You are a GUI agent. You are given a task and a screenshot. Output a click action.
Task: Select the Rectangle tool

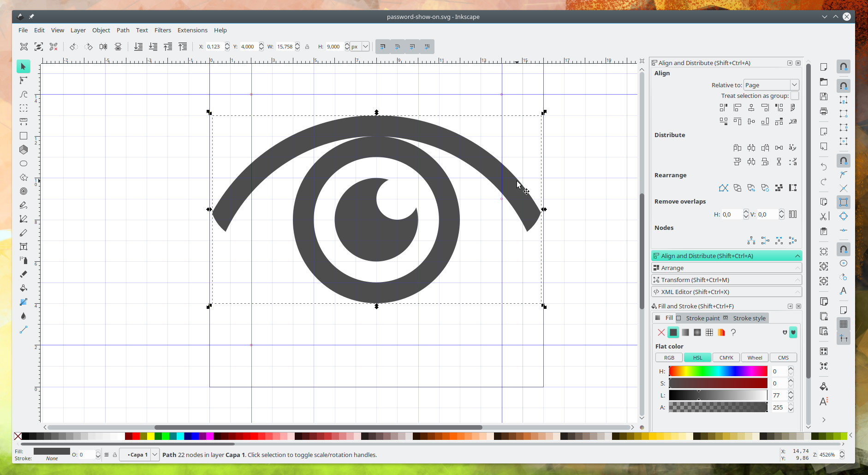(24, 136)
